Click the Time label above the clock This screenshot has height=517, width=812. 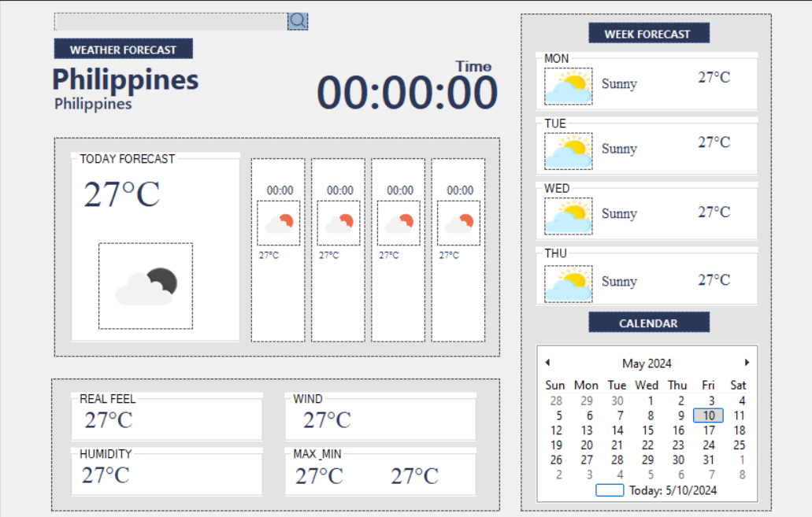pyautogui.click(x=473, y=66)
